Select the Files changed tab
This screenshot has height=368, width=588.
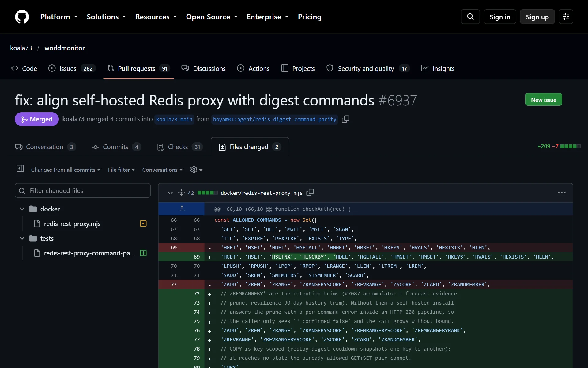click(x=250, y=147)
